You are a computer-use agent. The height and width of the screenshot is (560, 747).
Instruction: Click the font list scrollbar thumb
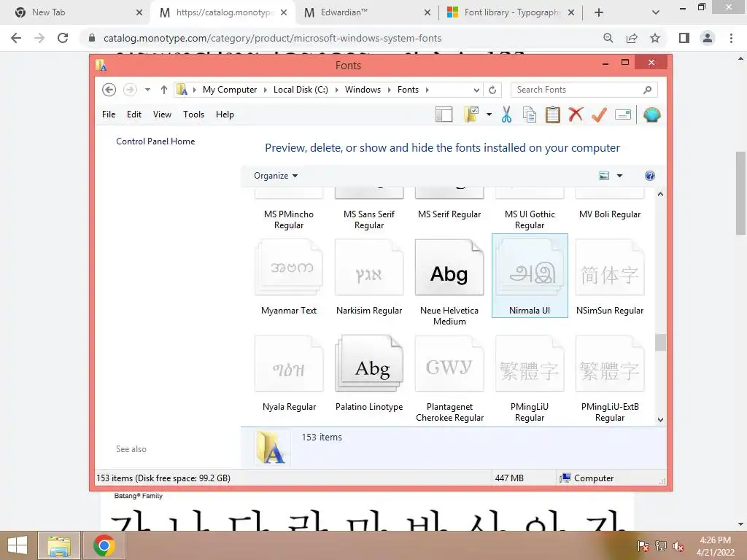coord(660,343)
